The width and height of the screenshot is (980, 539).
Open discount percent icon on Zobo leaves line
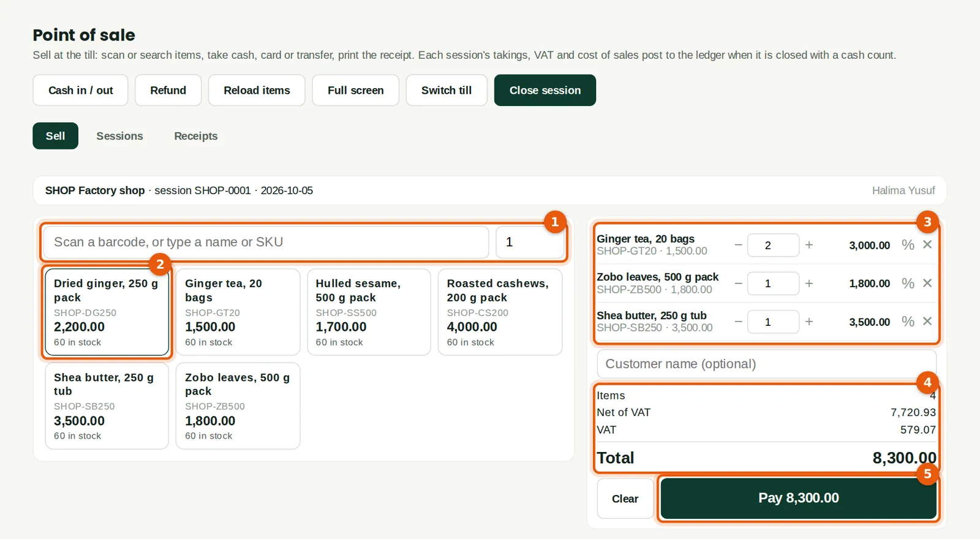click(x=908, y=283)
